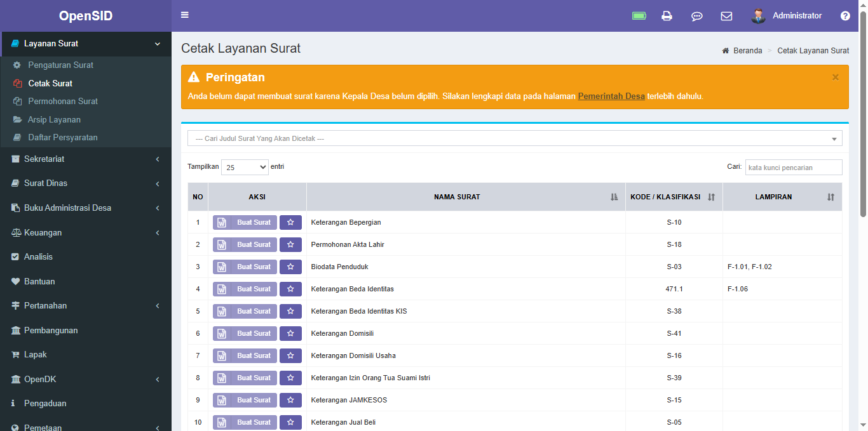Click the help question mark icon
Viewport: 868px width, 431px height.
[845, 16]
